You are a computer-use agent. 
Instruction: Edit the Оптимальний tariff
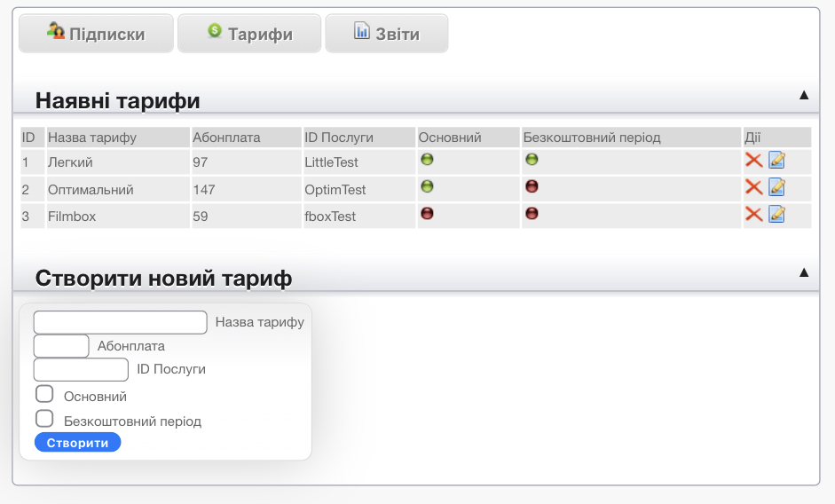point(776,186)
